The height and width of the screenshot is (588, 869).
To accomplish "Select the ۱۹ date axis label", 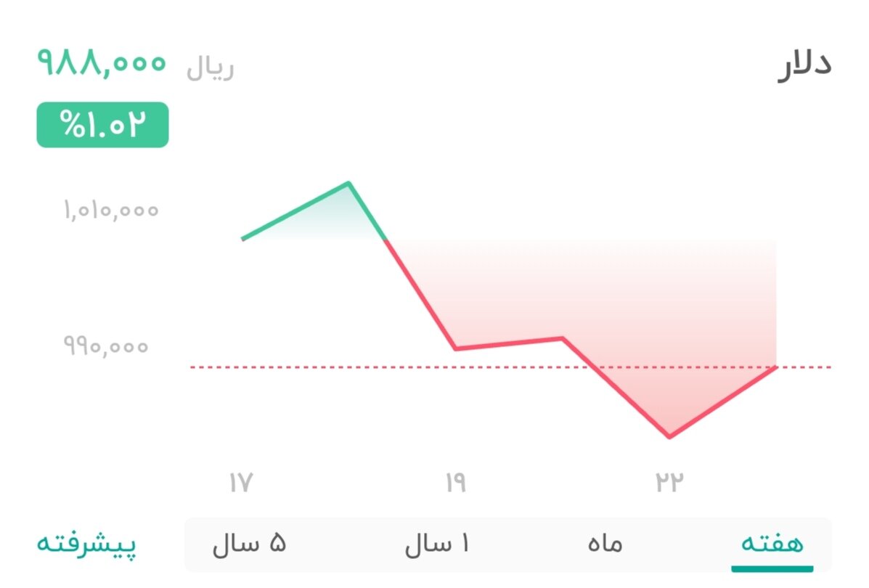I will (456, 481).
